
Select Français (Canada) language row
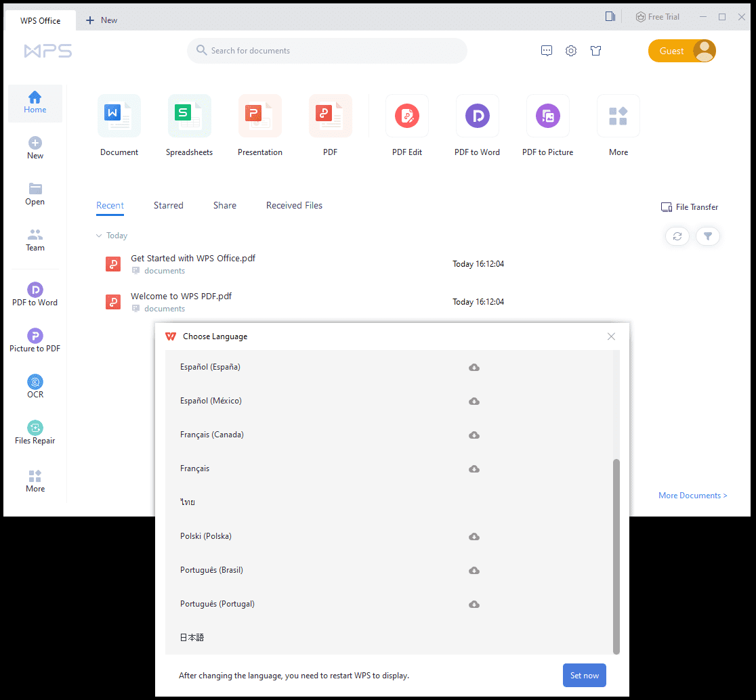389,435
